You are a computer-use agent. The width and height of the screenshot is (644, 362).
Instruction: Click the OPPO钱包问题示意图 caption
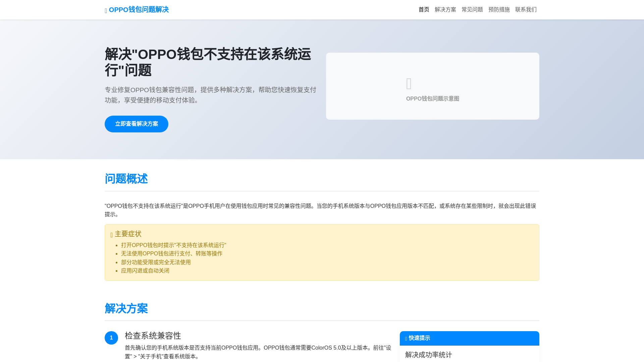click(433, 99)
